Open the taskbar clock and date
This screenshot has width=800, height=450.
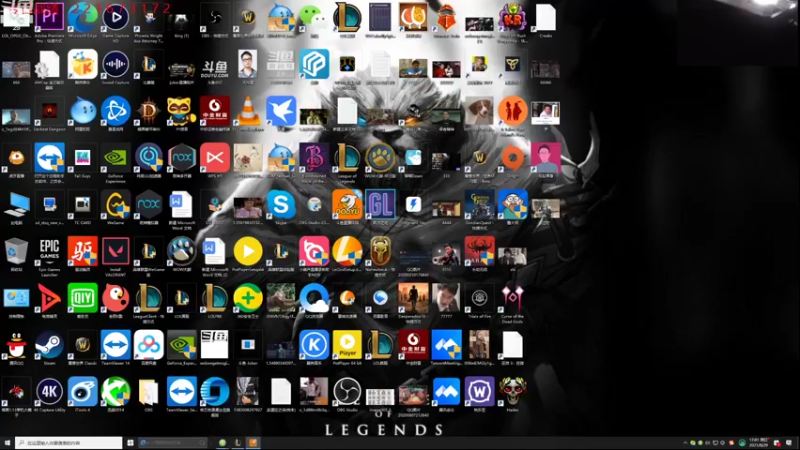tap(758, 443)
